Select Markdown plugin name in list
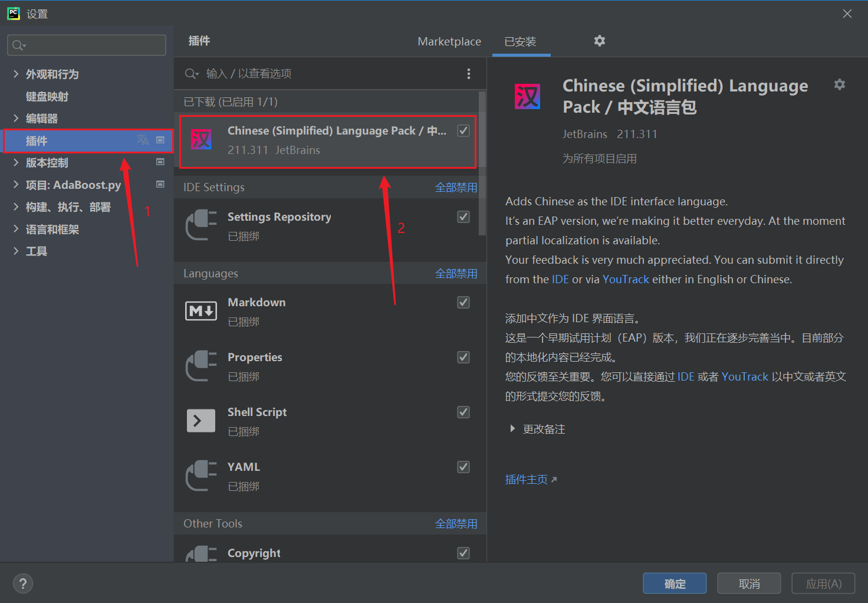Image resolution: width=868 pixels, height=603 pixels. (x=257, y=302)
